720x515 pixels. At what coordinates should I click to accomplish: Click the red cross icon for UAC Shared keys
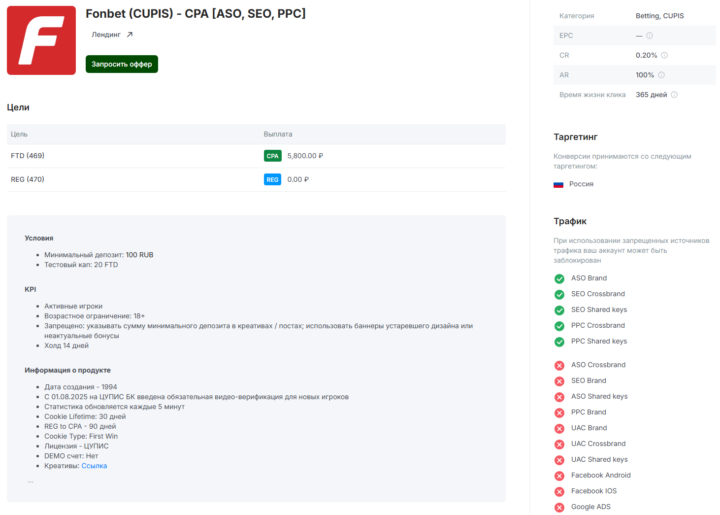click(559, 460)
